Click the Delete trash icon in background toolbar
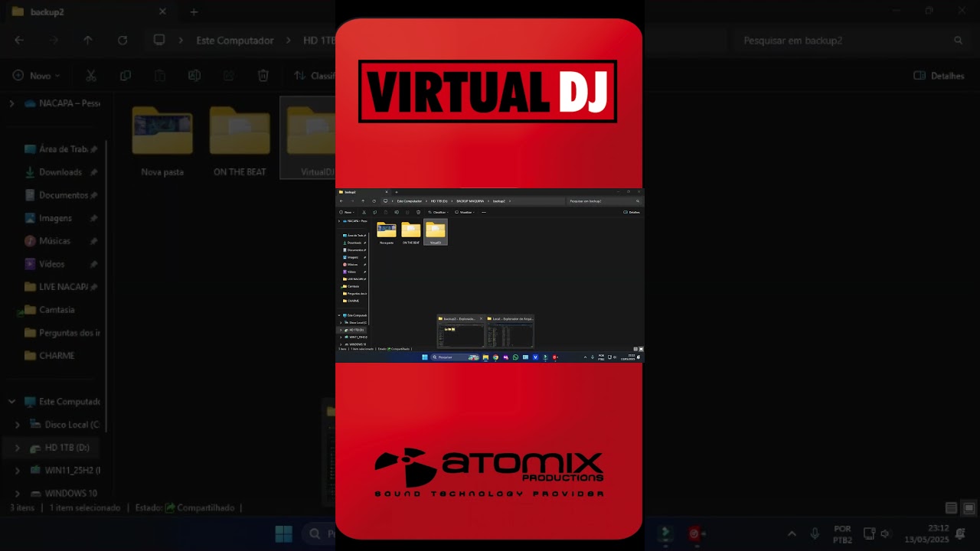This screenshot has height=551, width=980. 263,76
